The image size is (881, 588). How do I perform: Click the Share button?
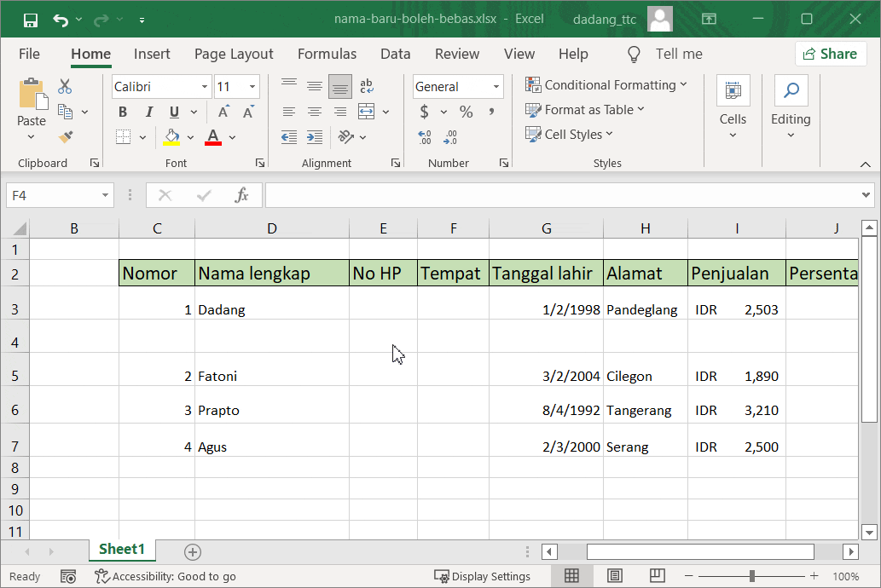[x=830, y=53]
